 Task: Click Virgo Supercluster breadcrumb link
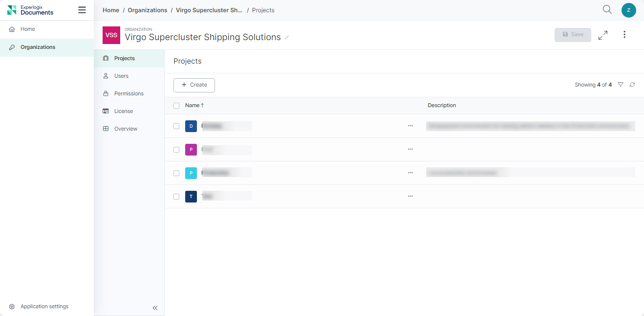click(x=209, y=10)
